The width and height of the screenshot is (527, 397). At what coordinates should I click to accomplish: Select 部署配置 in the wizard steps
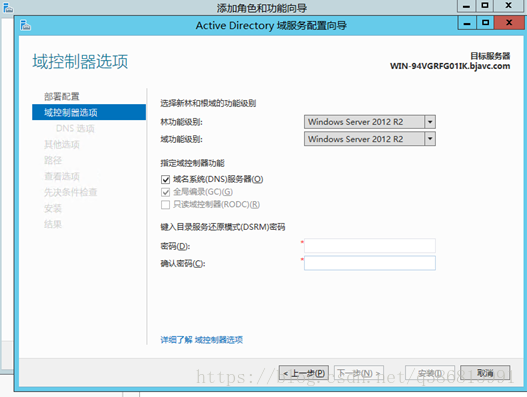click(62, 96)
